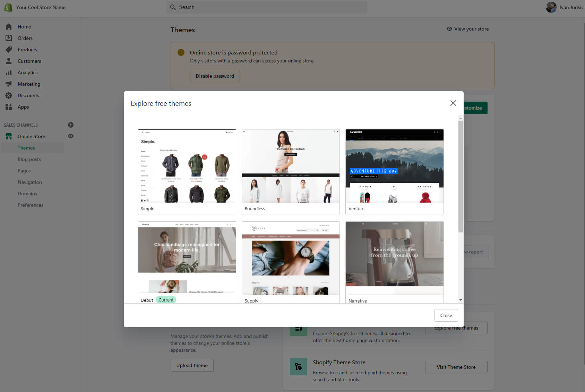This screenshot has width=585, height=392.
Task: Click the Visit Theme Store button
Action: (x=456, y=367)
